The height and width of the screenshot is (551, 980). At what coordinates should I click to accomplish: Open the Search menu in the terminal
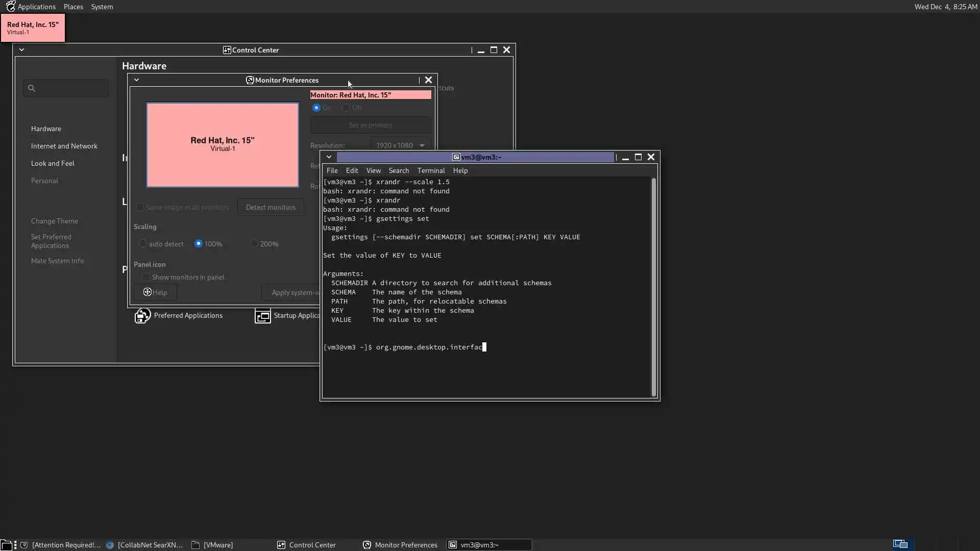click(398, 170)
